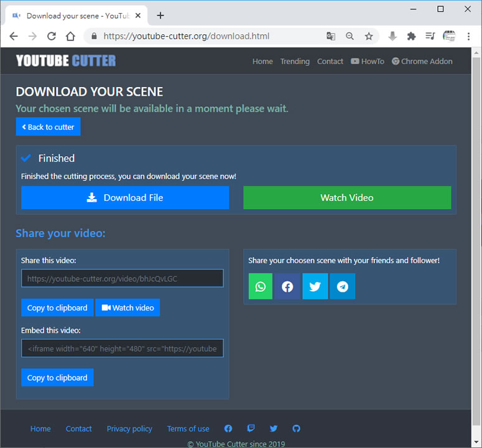
Task: Open Contact in top navigation
Action: coord(330,61)
